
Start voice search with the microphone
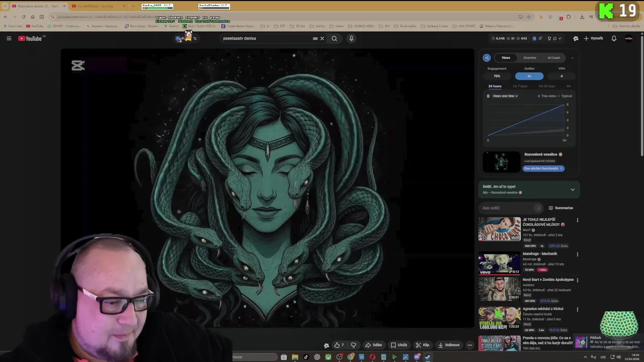click(351, 38)
